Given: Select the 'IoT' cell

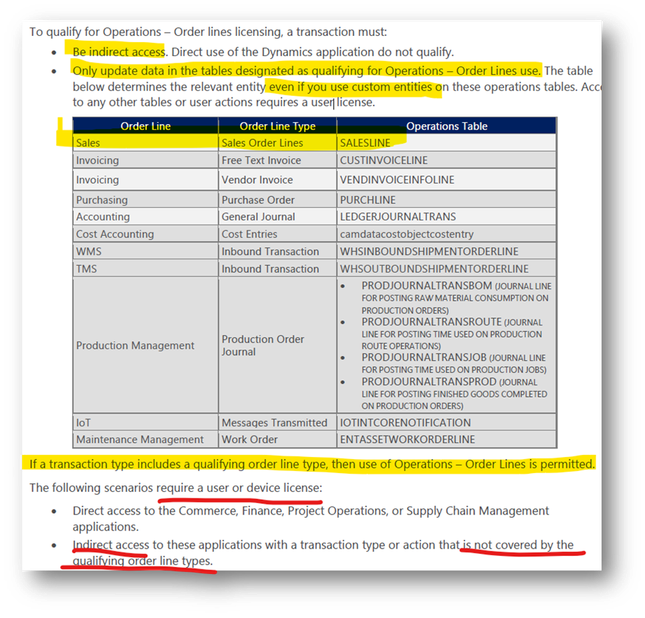Looking at the screenshot, I should coord(146,423).
